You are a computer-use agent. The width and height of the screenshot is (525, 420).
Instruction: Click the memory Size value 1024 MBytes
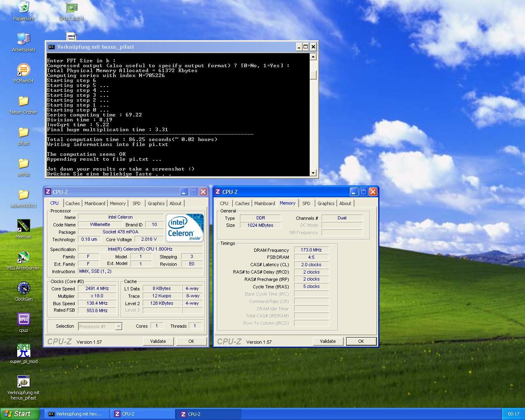point(260,225)
